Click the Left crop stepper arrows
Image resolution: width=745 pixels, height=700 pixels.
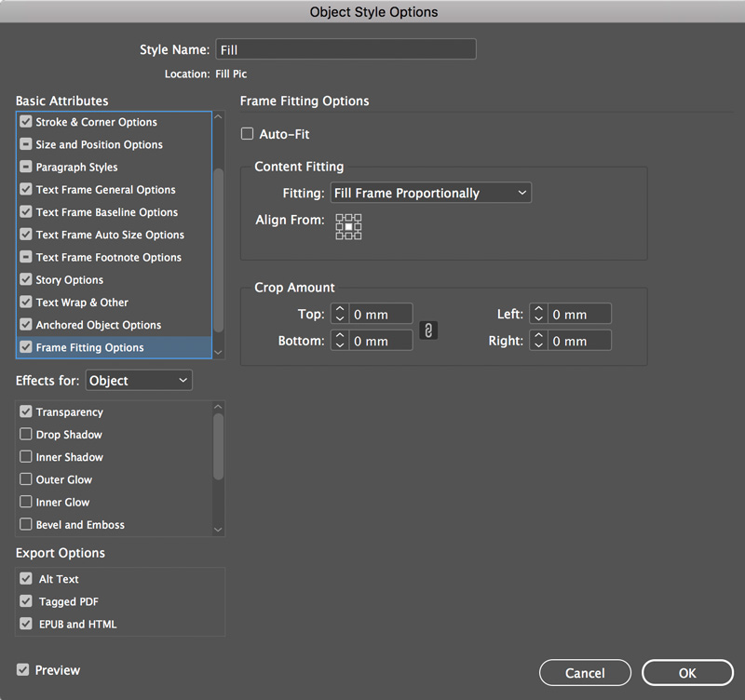[x=538, y=314]
